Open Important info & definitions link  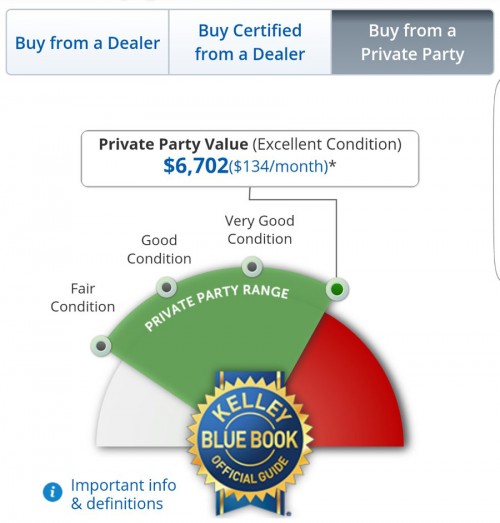[x=123, y=494]
